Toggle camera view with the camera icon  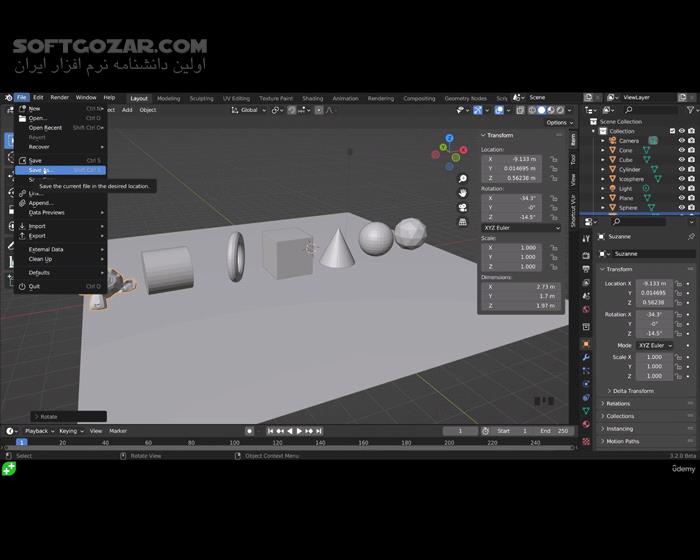coord(465,207)
